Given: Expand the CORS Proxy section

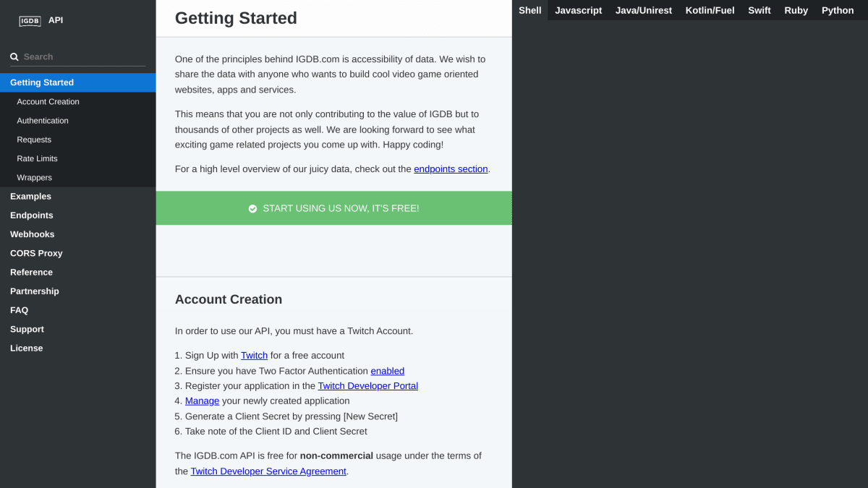Looking at the screenshot, I should (x=77, y=253).
